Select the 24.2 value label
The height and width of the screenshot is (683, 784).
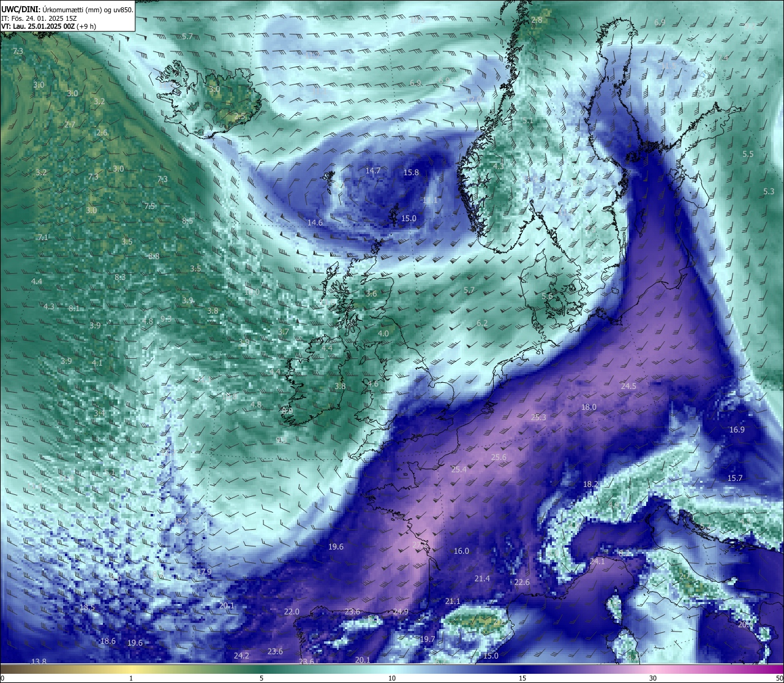tap(241, 656)
